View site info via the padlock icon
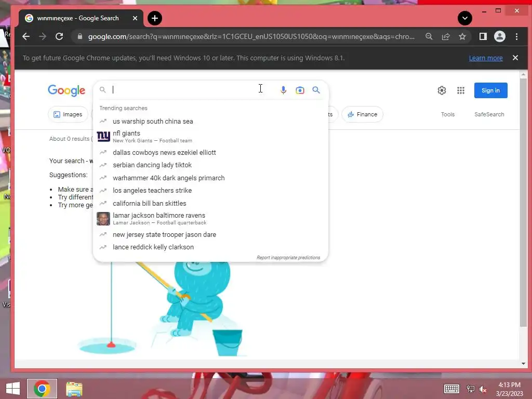This screenshot has height=399, width=532. (79, 37)
